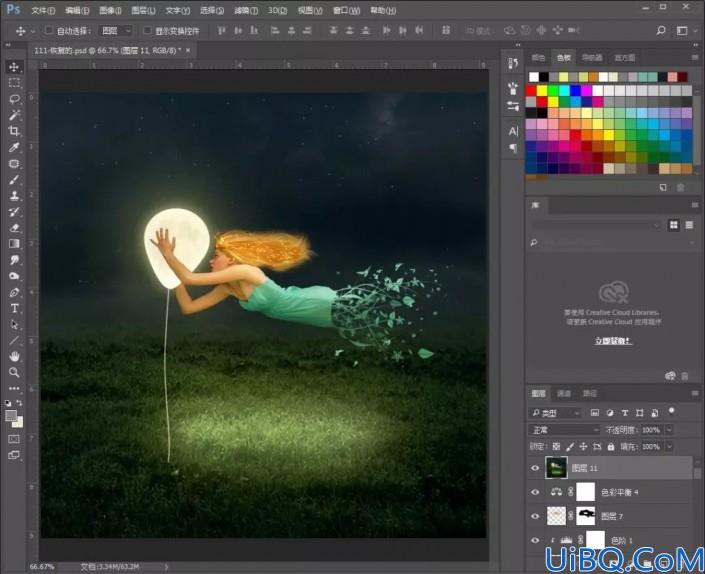Hide the 色彩平衡 4 layer eye
Viewport: 705px width, 574px height.
click(535, 492)
